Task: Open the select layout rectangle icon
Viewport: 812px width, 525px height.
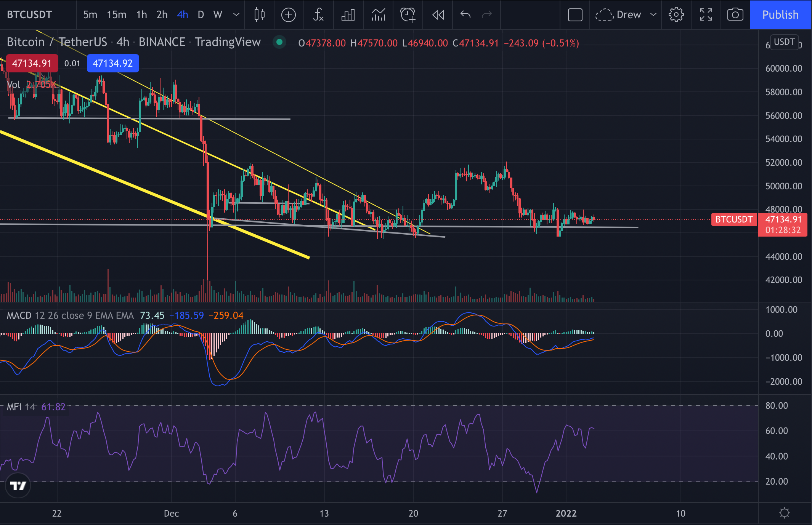Action: coord(575,15)
